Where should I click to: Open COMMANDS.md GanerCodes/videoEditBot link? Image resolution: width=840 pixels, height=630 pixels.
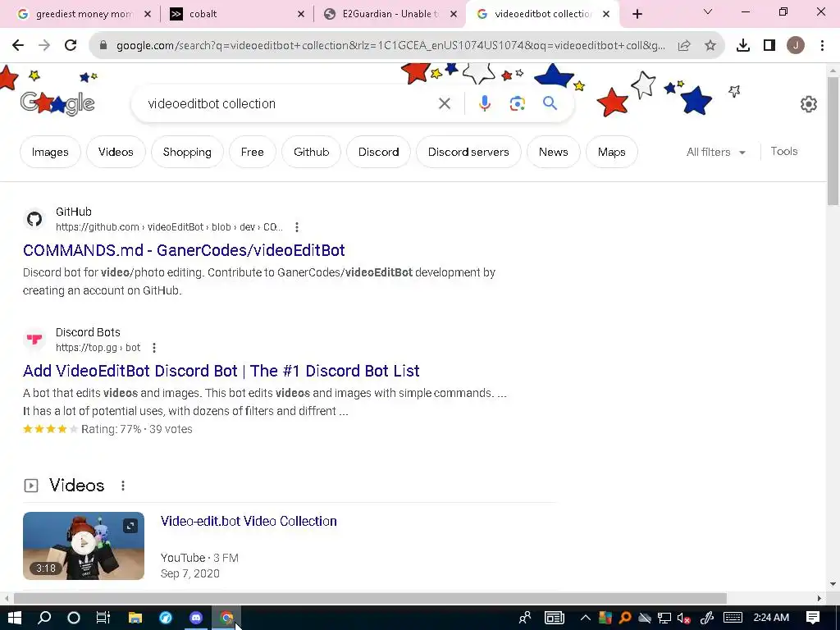(x=184, y=250)
